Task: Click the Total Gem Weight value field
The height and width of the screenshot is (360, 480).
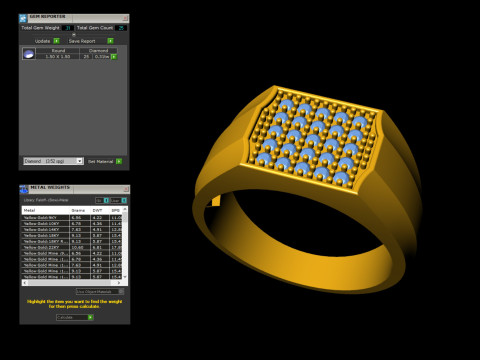Action: point(68,28)
